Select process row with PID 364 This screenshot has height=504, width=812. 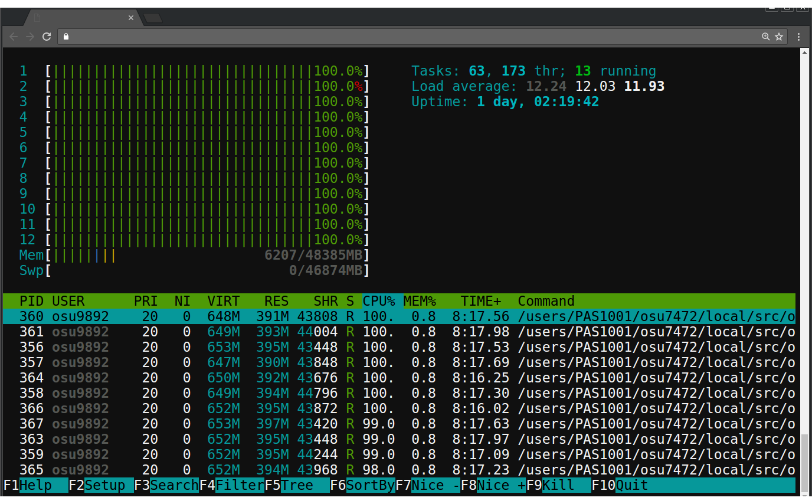[x=399, y=378]
